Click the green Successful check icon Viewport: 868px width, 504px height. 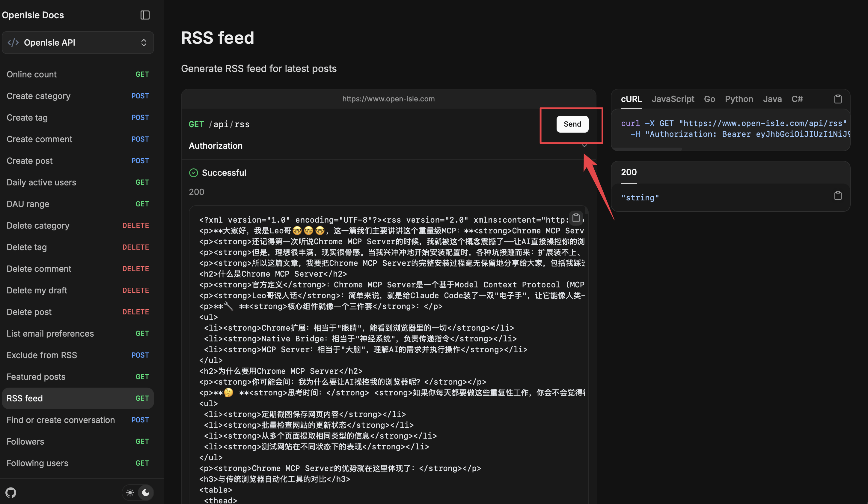tap(194, 173)
